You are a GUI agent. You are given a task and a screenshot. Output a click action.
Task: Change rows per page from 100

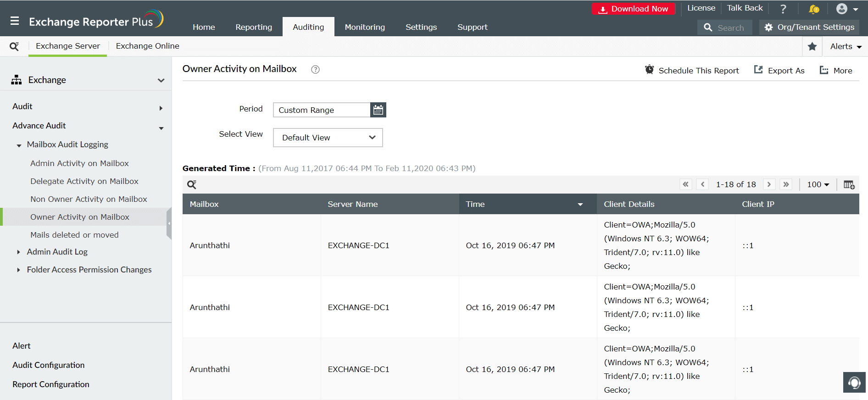(x=818, y=184)
